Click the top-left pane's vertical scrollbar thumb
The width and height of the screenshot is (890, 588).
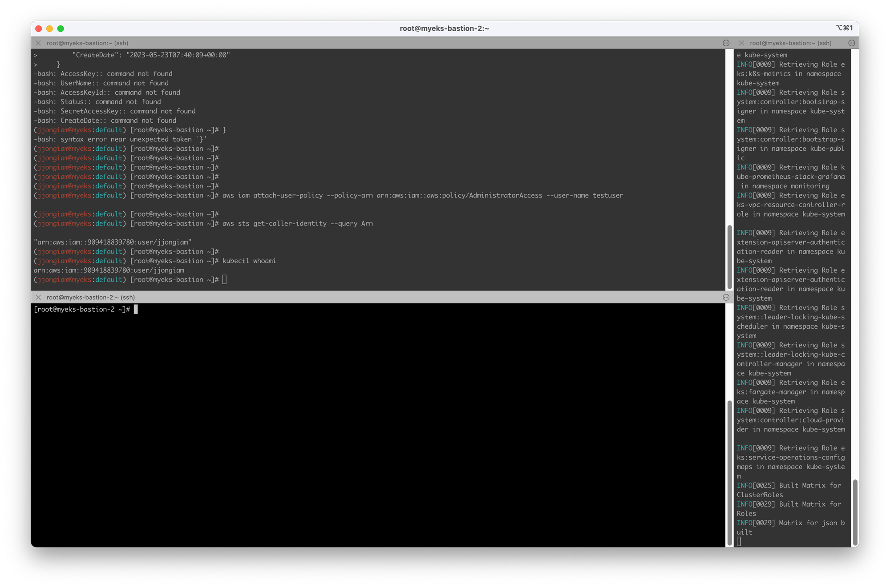pyautogui.click(x=729, y=257)
